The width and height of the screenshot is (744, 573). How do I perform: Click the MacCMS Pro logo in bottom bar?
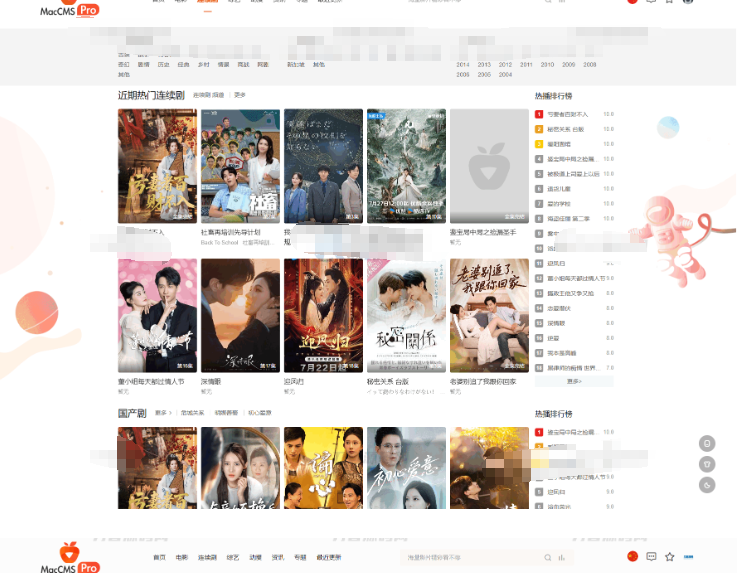70,558
